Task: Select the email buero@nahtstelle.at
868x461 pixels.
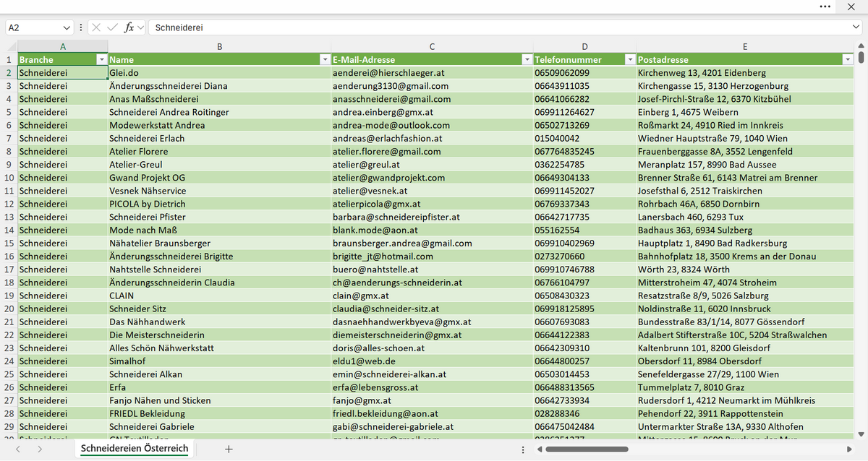Action: (x=432, y=270)
